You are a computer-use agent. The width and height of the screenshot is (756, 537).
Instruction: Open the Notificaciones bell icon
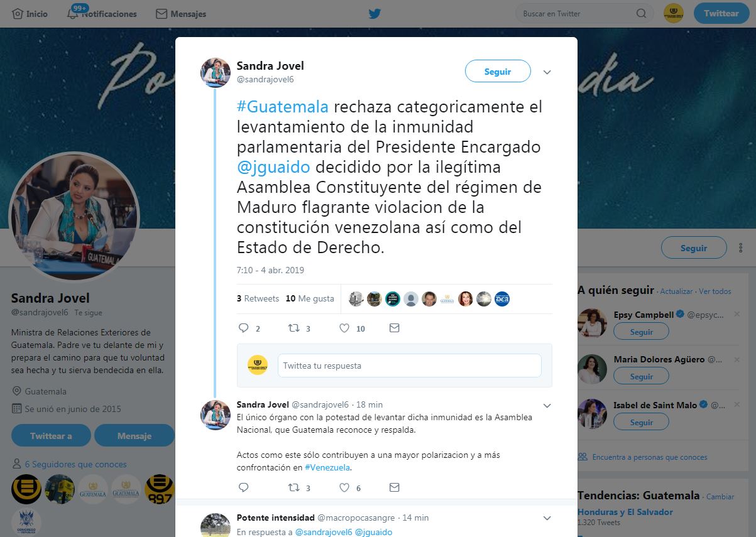point(72,13)
